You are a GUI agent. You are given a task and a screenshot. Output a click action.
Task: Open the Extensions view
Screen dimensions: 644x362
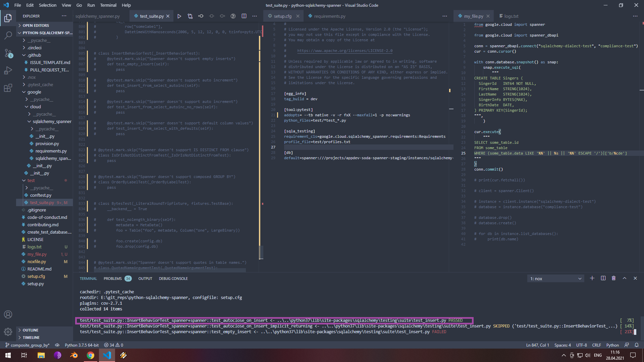point(8,88)
